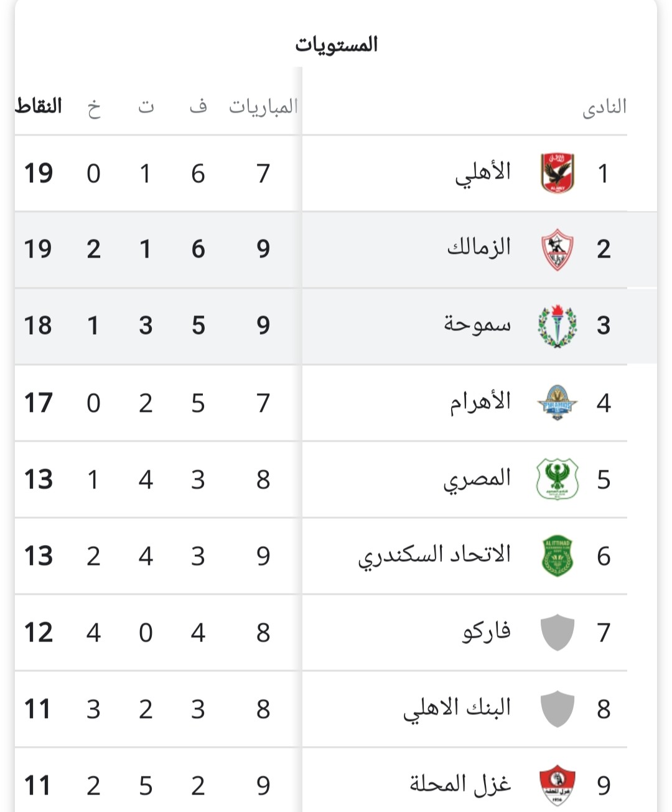Viewport: 672px width, 812px height.
Task: Click the النقاط points column header
Action: tap(39, 106)
